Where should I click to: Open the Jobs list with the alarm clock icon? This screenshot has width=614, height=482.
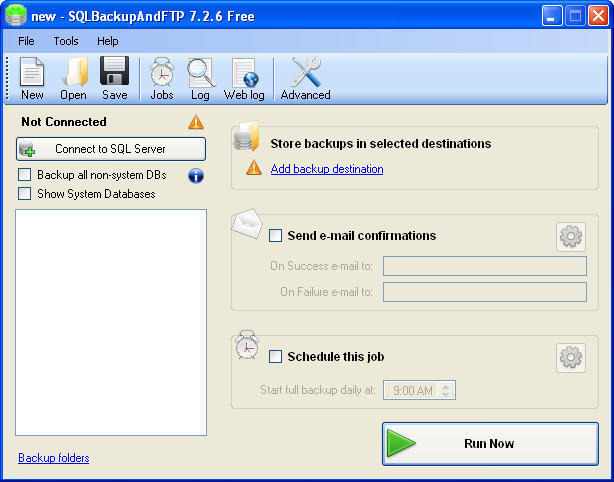click(x=162, y=79)
